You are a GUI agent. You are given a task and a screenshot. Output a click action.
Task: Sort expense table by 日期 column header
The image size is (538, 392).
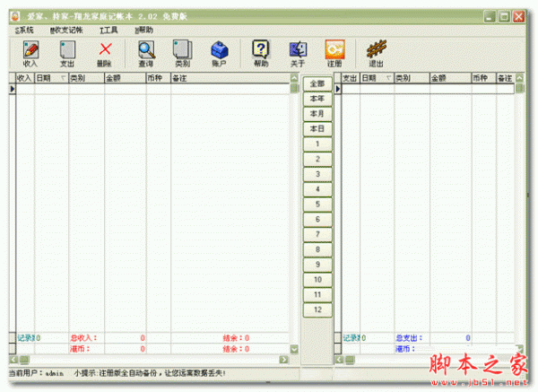click(x=377, y=78)
